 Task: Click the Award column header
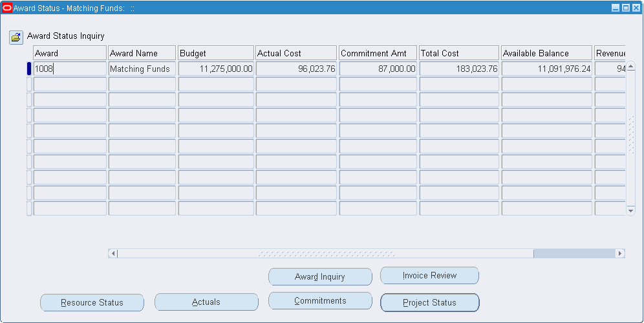coord(70,53)
